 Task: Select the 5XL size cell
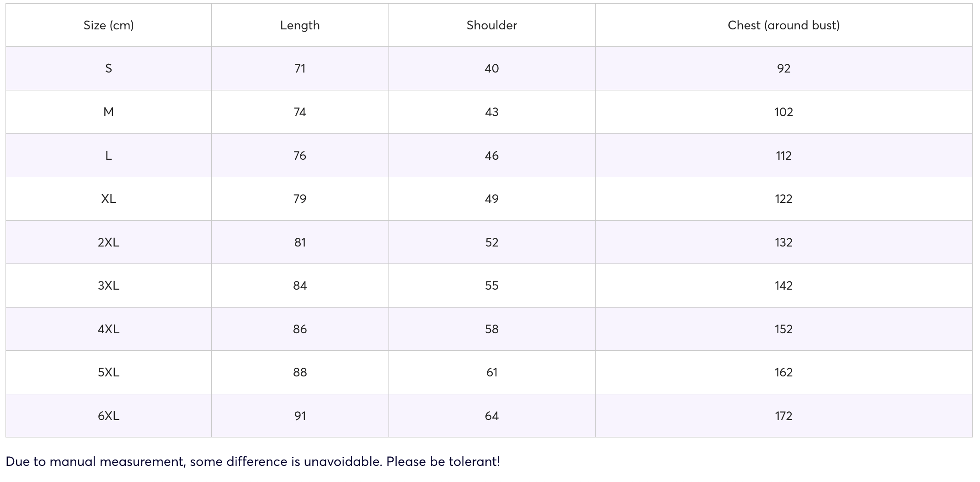click(108, 372)
